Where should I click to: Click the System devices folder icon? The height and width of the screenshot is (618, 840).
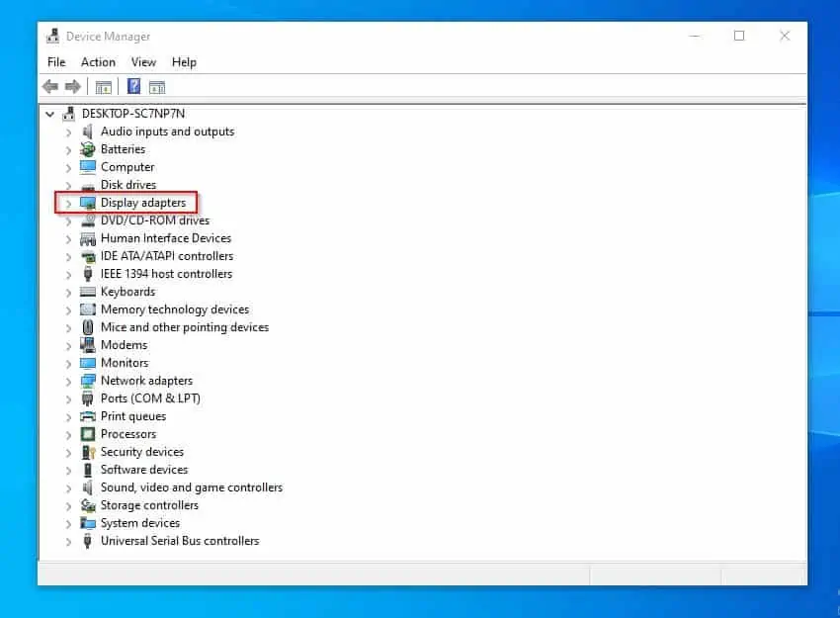click(88, 523)
